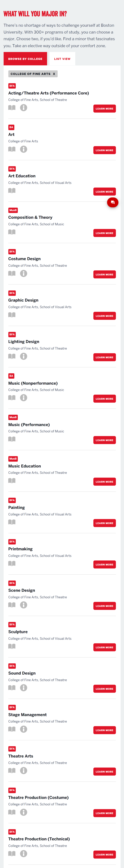Open the Sculpture major title link
Image resolution: width=124 pixels, height=868 pixels.
[x=18, y=632]
